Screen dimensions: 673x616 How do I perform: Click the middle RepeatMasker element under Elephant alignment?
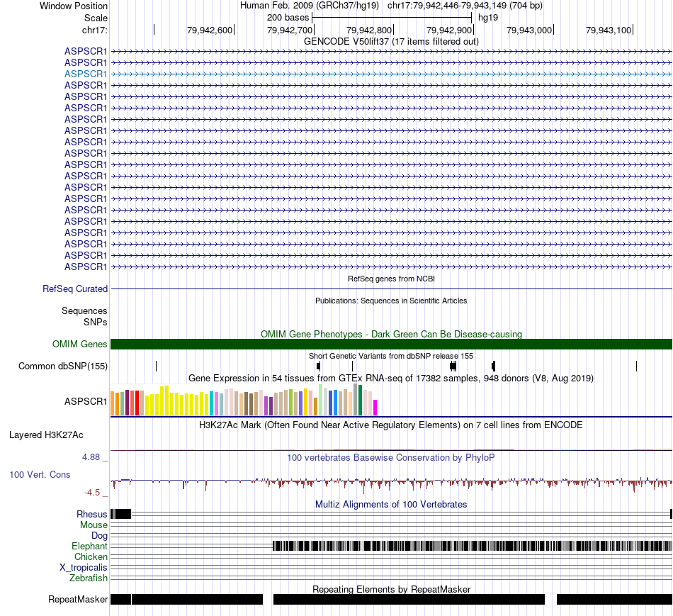point(409,599)
